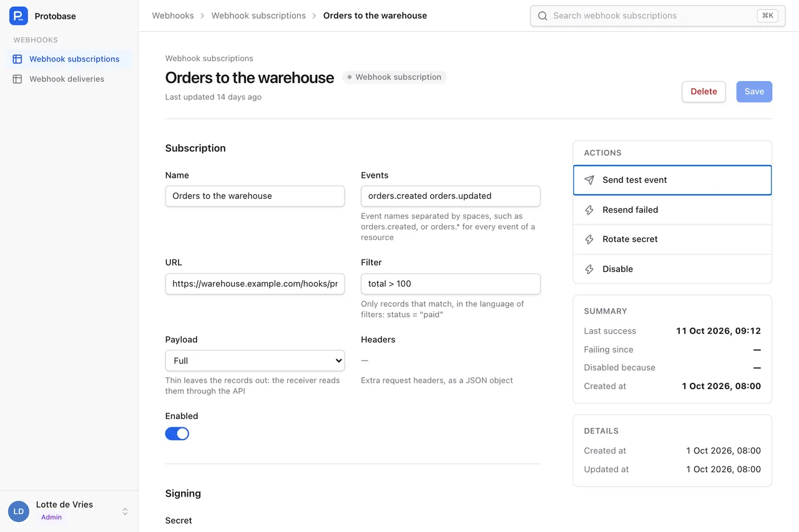Click the Webhook subscriptions table icon in sidebar
Viewport: 799px width, 532px height.
pos(17,59)
